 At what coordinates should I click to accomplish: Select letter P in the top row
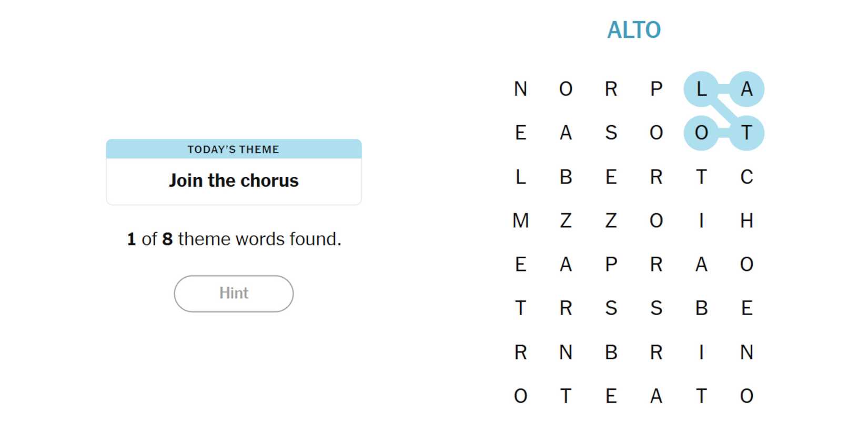(656, 89)
